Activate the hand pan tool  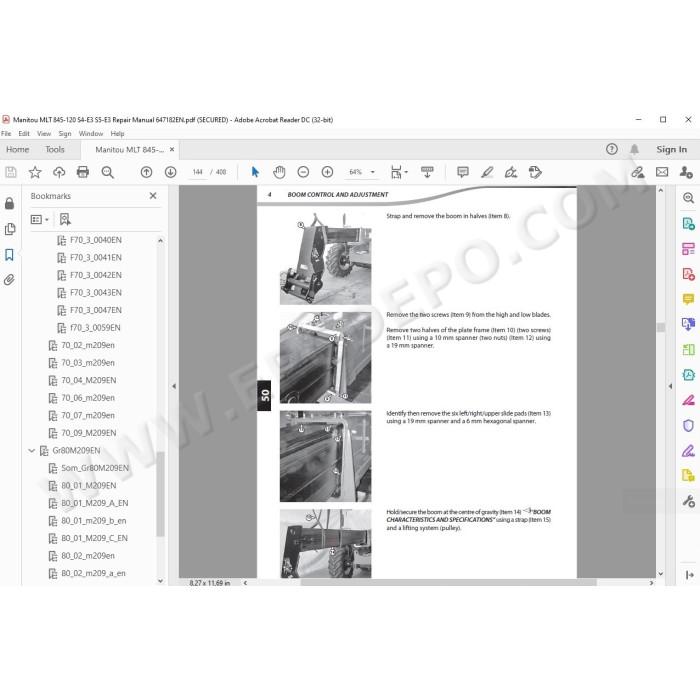(279, 172)
